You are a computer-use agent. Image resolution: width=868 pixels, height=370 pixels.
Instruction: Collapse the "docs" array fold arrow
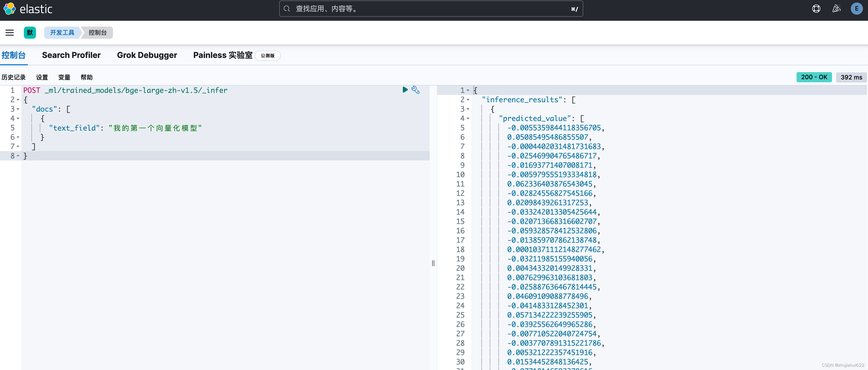point(18,109)
